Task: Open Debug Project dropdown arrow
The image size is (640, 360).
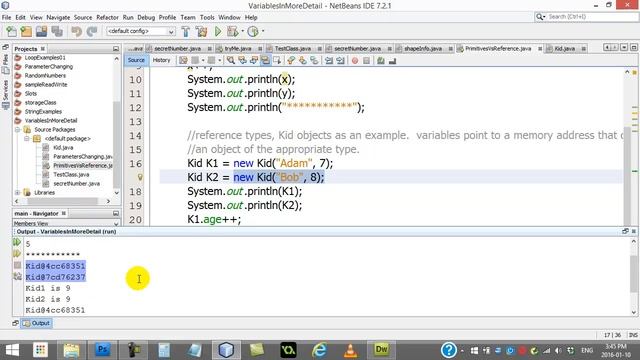Action: click(x=242, y=31)
